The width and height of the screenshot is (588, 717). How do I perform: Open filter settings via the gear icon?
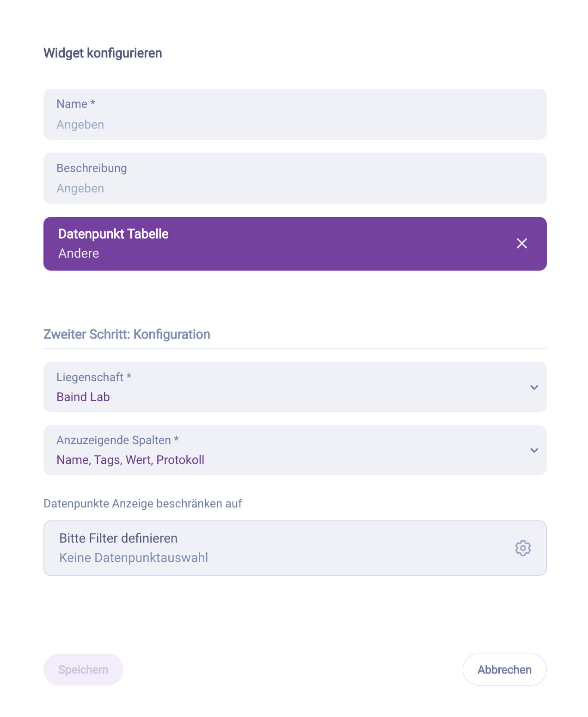pos(523,548)
